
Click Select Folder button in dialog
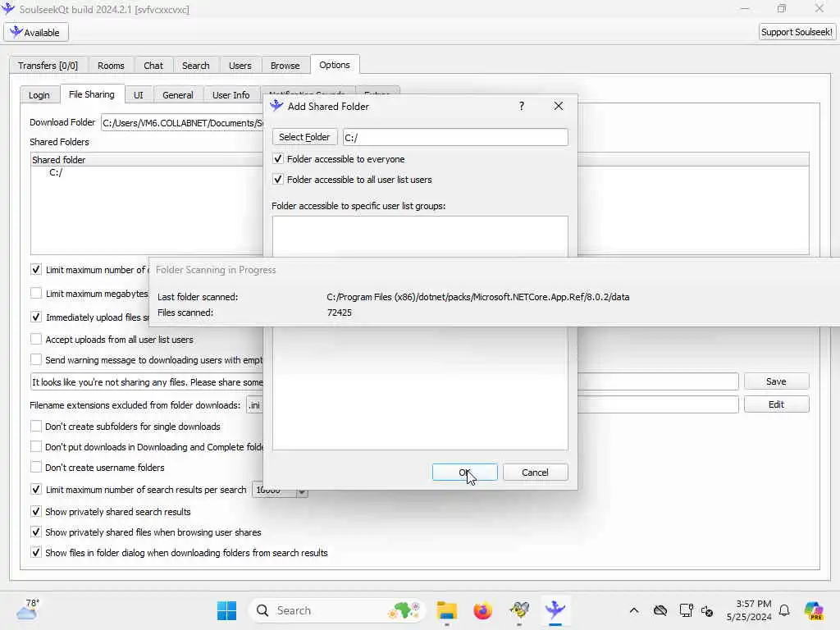pyautogui.click(x=304, y=137)
